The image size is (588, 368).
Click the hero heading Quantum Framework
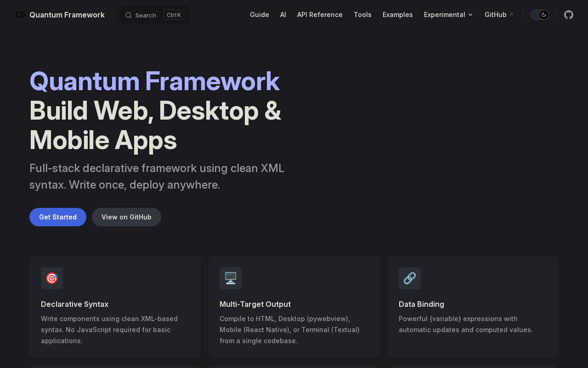154,81
